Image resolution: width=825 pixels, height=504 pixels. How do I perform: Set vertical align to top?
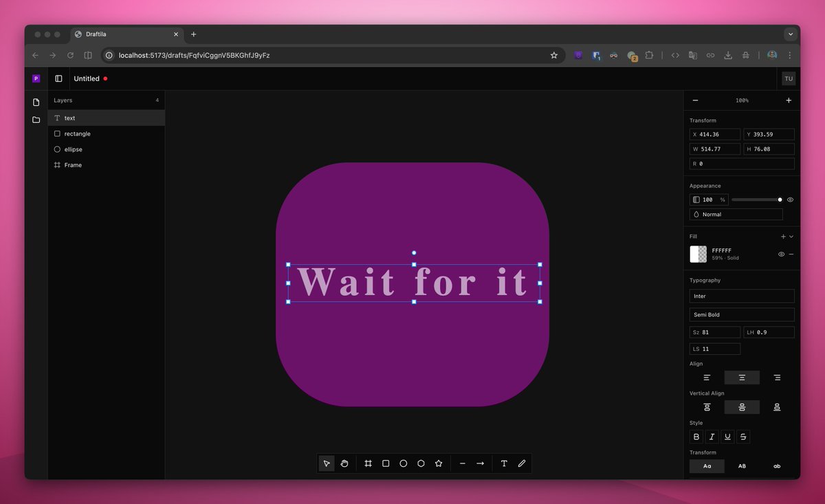[707, 407]
